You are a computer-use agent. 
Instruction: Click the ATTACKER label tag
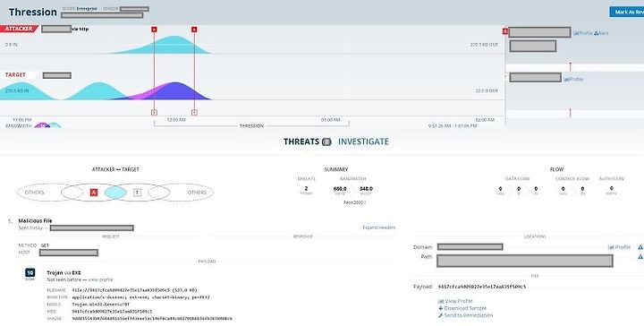(x=19, y=29)
